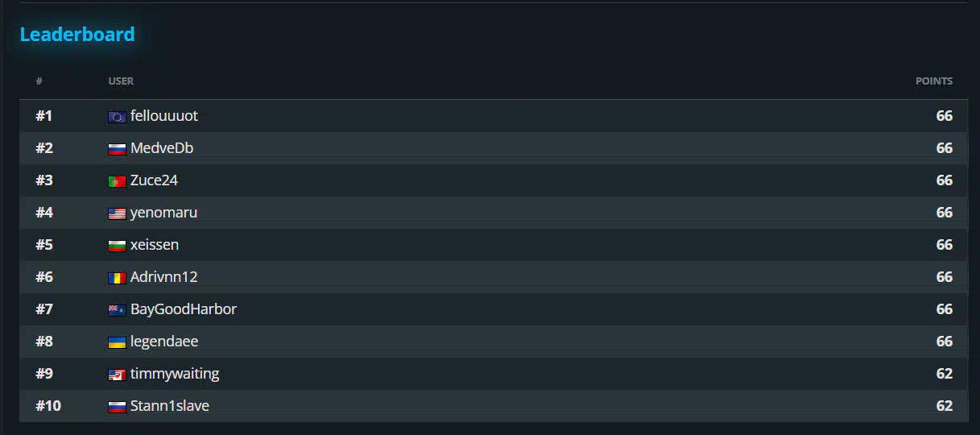Open fellouuuot's user profile
The height and width of the screenshot is (435, 980).
tap(163, 116)
